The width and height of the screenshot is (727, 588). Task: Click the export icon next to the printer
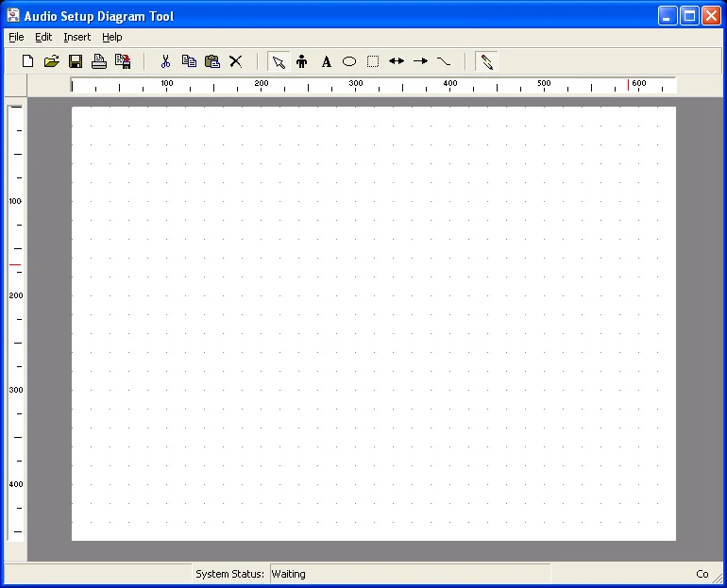click(123, 61)
